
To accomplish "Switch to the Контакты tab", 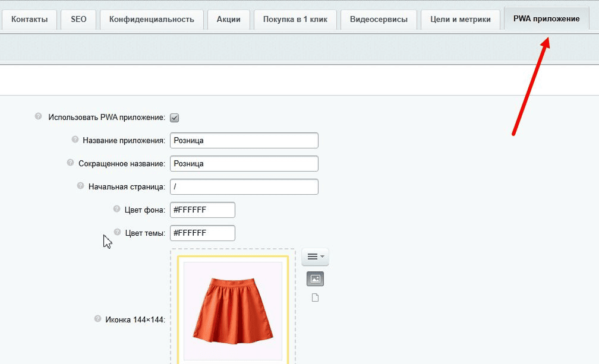I will click(x=30, y=20).
